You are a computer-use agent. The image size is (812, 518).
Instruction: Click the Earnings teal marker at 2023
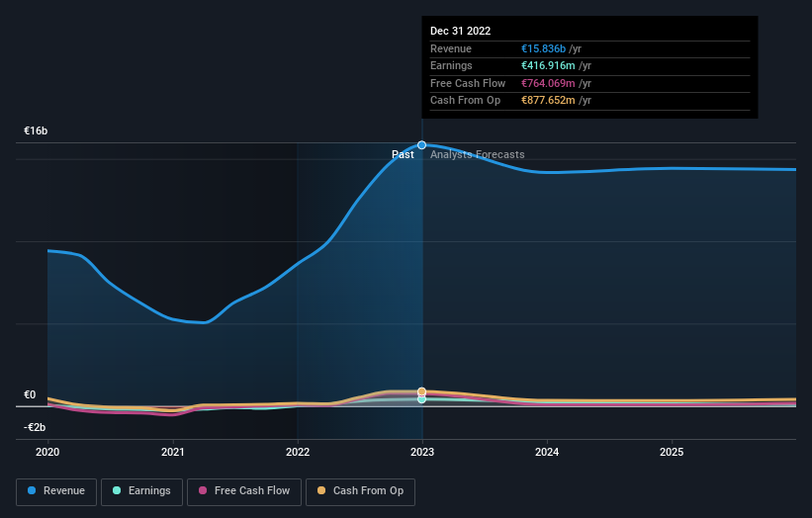click(x=422, y=399)
